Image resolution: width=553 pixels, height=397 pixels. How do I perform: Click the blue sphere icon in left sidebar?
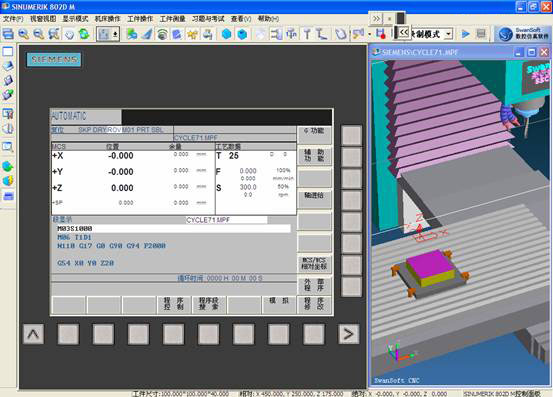(8, 166)
